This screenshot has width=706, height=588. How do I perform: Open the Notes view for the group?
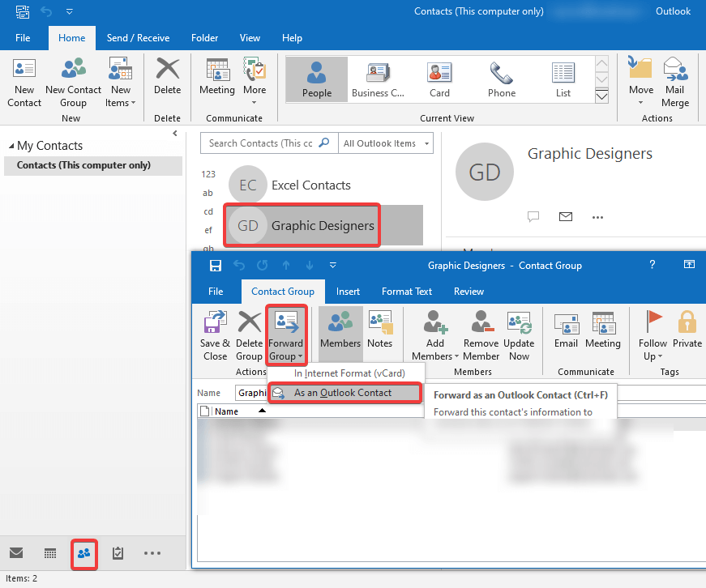coord(380,332)
